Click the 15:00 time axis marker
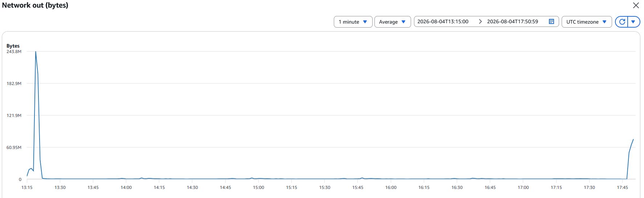This screenshot has height=198, width=644. [259, 187]
